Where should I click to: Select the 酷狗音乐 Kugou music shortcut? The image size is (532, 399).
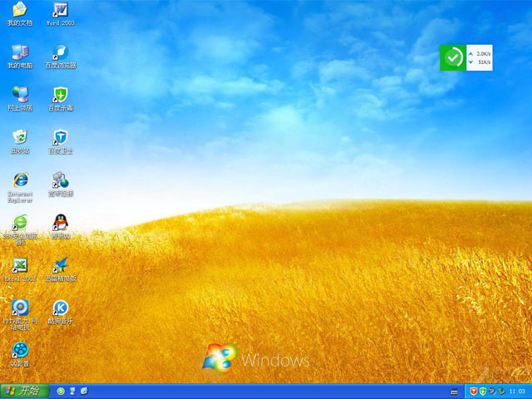61,313
